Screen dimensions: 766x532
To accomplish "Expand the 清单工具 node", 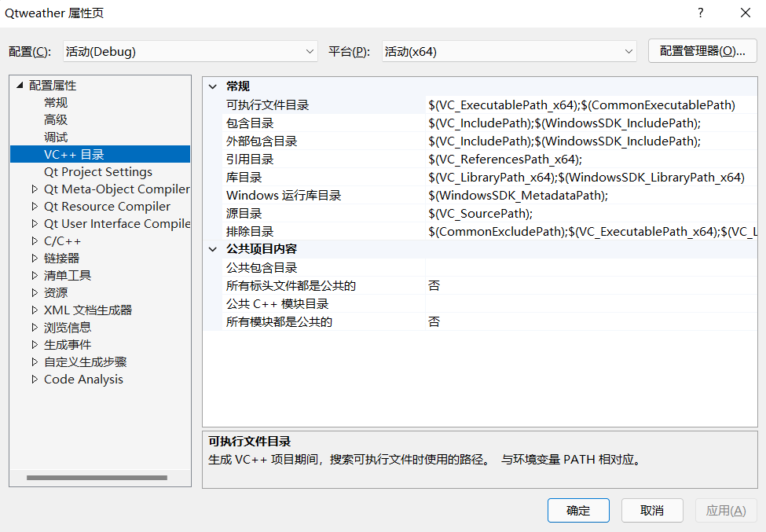I will pyautogui.click(x=35, y=276).
